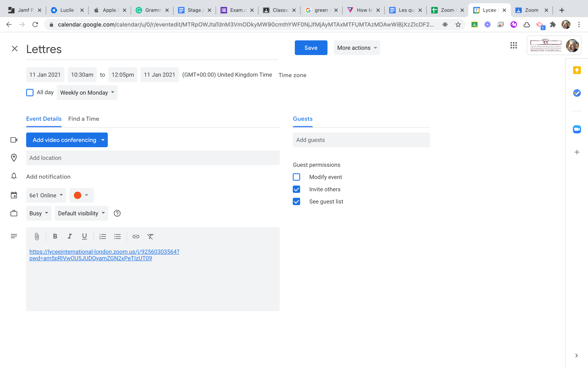This screenshot has height=367, width=588.
Task: Toggle italic formatting in description
Action: point(70,237)
